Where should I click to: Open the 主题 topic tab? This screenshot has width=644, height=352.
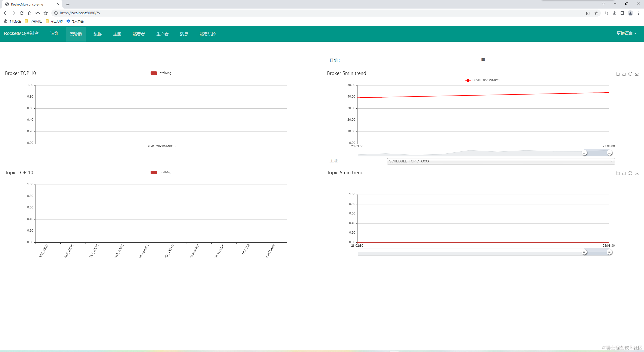117,34
